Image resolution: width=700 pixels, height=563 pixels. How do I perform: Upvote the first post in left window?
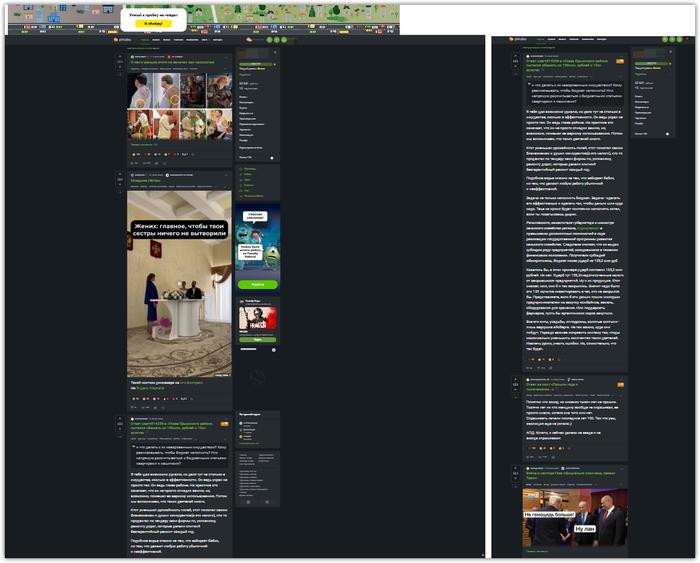tap(119, 57)
